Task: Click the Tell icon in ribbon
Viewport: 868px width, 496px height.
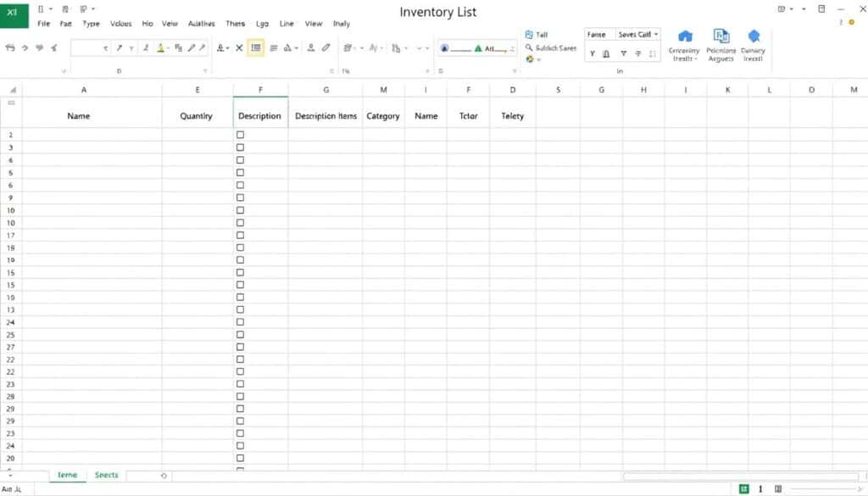Action: point(529,34)
